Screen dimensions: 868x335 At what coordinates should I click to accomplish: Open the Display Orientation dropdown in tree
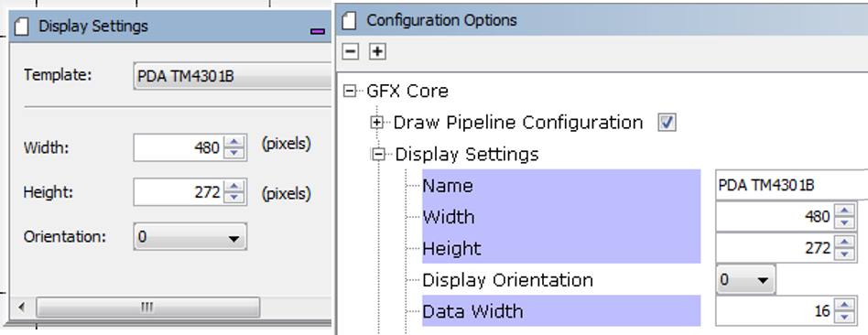pos(745,280)
